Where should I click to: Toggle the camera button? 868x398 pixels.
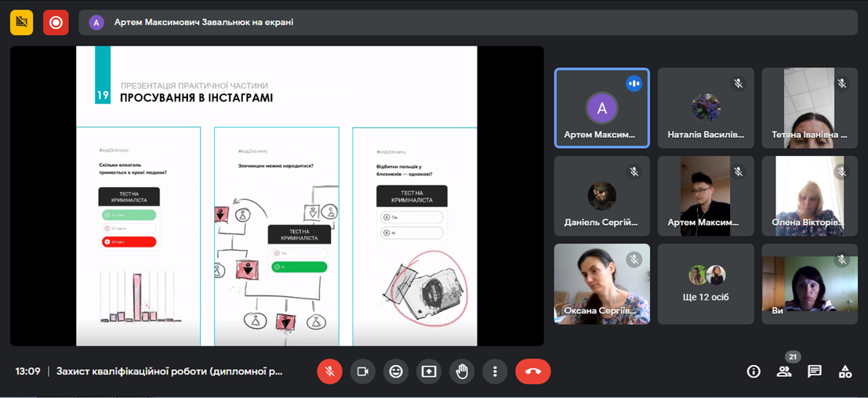click(362, 371)
